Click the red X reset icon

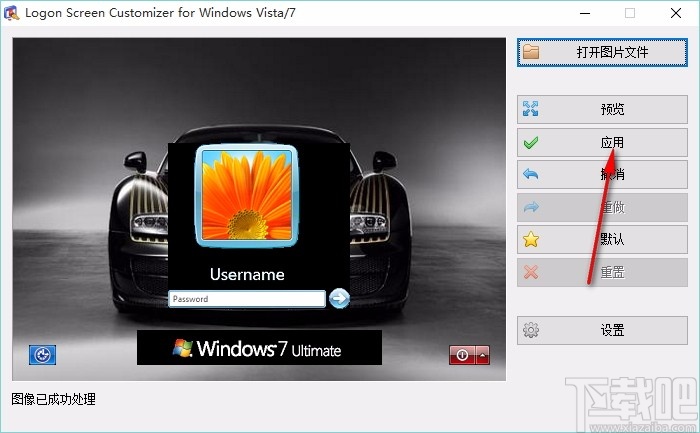coord(531,272)
